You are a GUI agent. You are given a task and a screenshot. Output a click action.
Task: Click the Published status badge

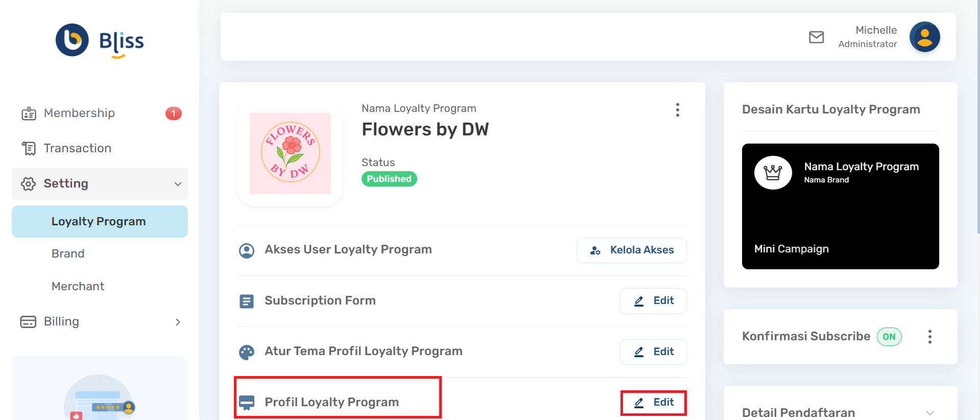click(389, 179)
